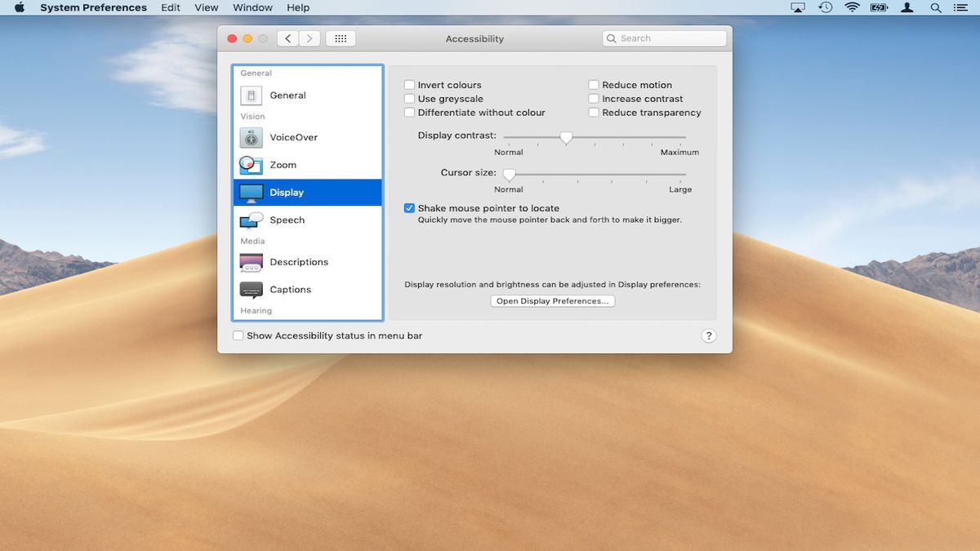Viewport: 980px width, 551px height.
Task: Click the Window menu
Action: pyautogui.click(x=252, y=7)
